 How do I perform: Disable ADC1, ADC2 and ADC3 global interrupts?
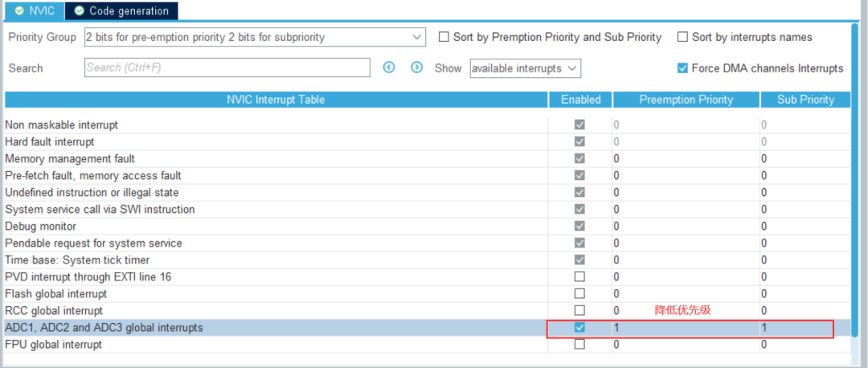click(579, 328)
